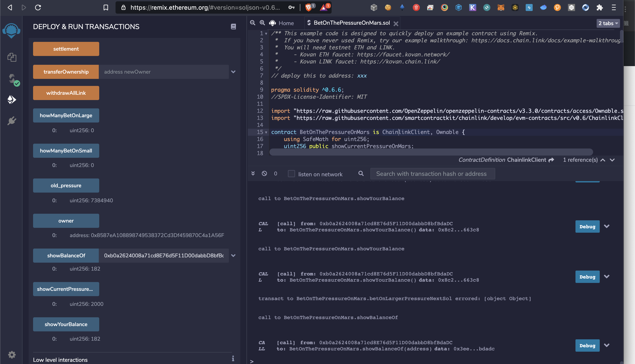Open Remix settings gear icon
The height and width of the screenshot is (364, 635).
(x=12, y=355)
